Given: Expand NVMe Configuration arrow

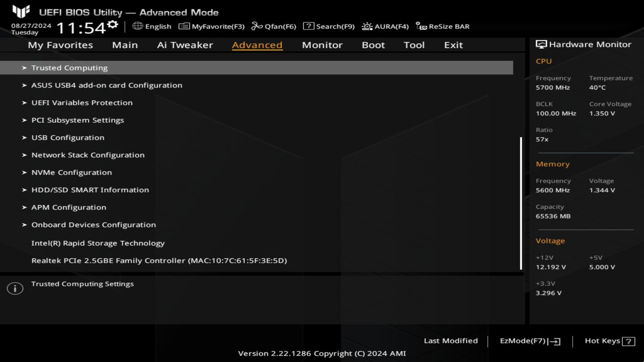Looking at the screenshot, I should pos(24,172).
